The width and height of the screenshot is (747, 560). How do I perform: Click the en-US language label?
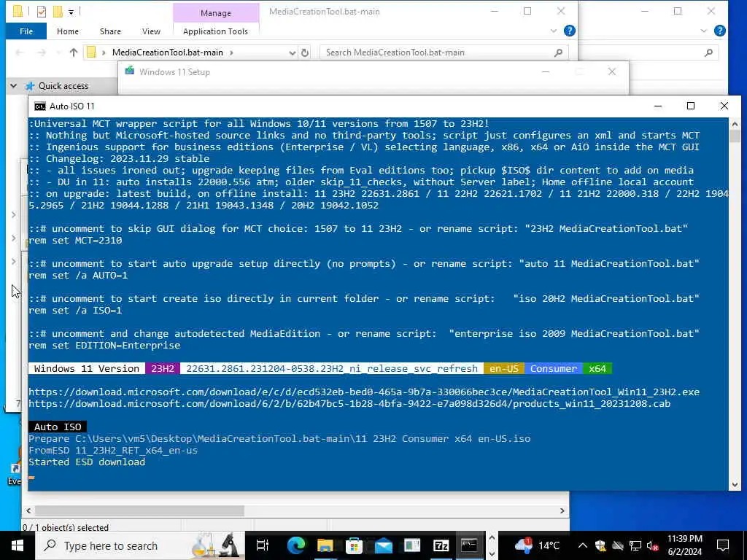click(x=504, y=368)
